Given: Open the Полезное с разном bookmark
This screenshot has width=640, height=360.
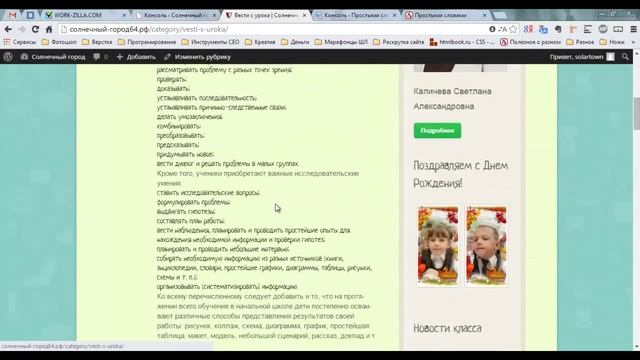Looking at the screenshot, I should (x=531, y=42).
